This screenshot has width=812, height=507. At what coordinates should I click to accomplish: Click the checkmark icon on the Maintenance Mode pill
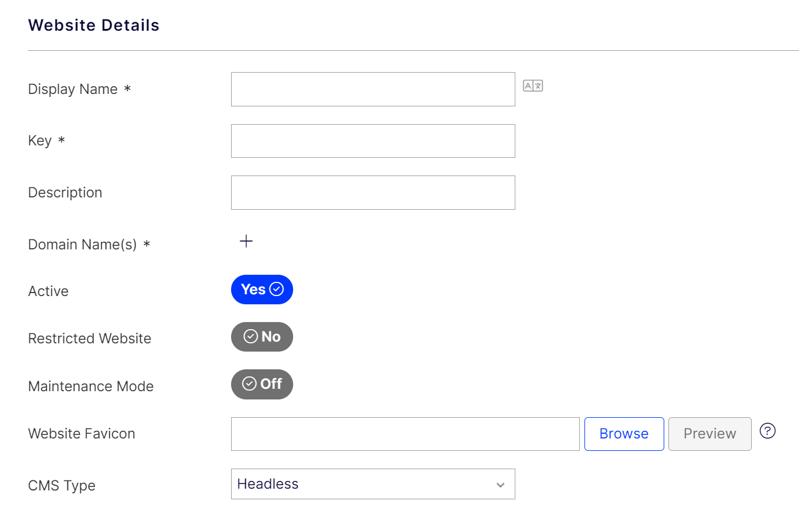tap(249, 384)
